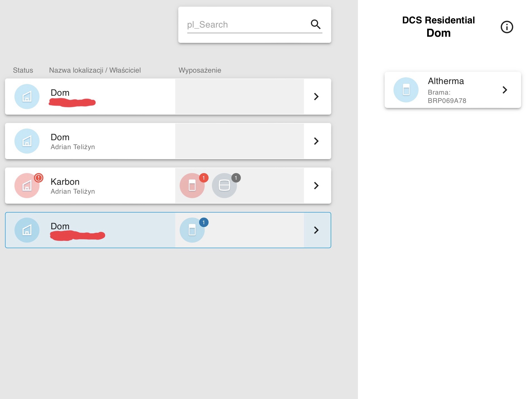This screenshot has width=532, height=399.
Task: Expand the Karbon row chevron
Action: (x=316, y=186)
